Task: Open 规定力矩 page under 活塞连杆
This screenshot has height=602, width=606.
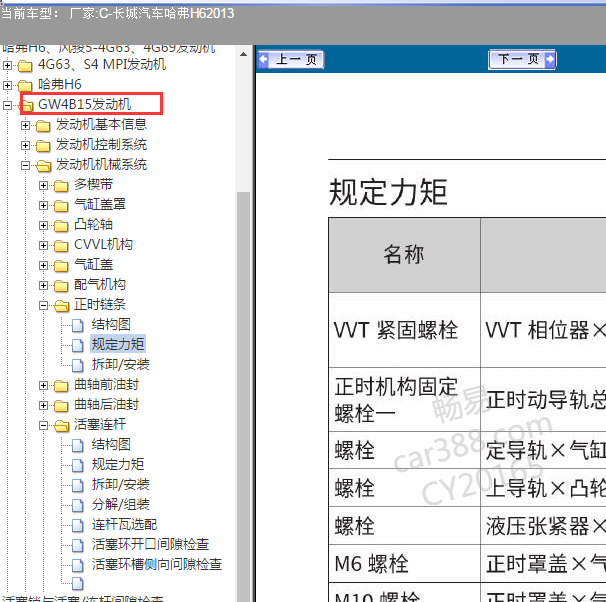Action: [117, 464]
